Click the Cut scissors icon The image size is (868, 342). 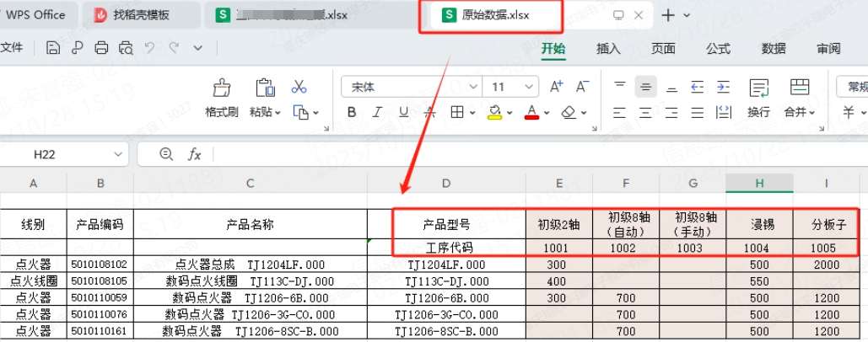(299, 87)
